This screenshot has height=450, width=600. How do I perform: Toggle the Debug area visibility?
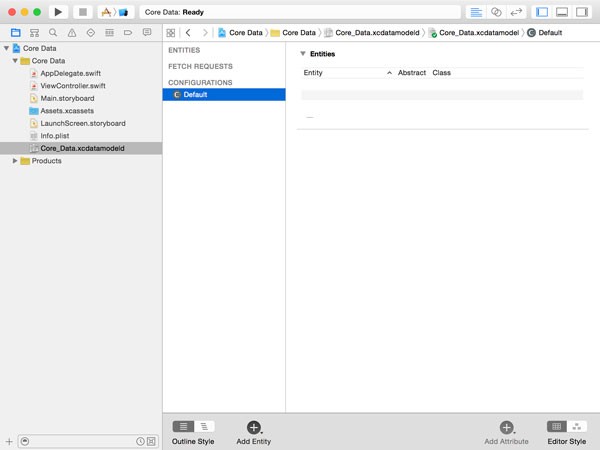[562, 12]
